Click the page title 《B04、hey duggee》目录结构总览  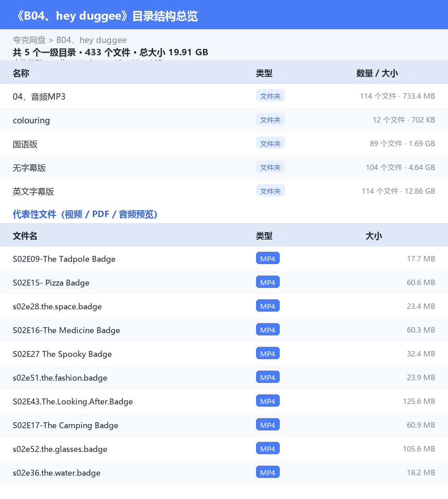point(107,16)
